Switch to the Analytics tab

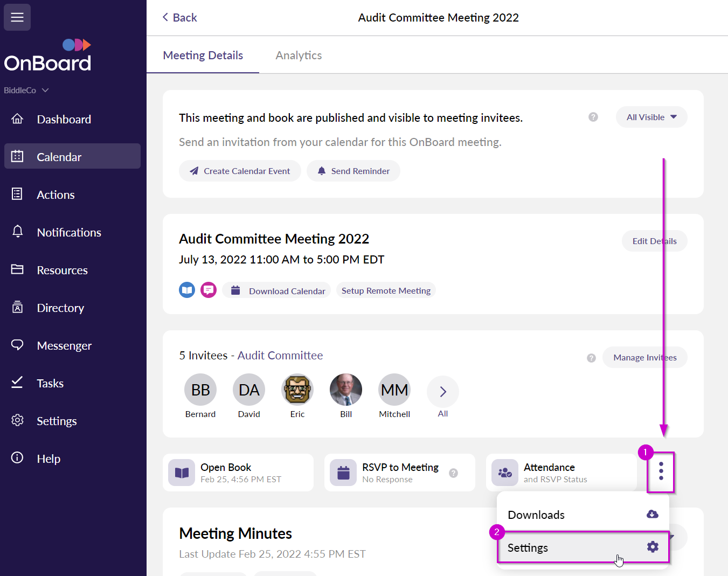coord(299,55)
